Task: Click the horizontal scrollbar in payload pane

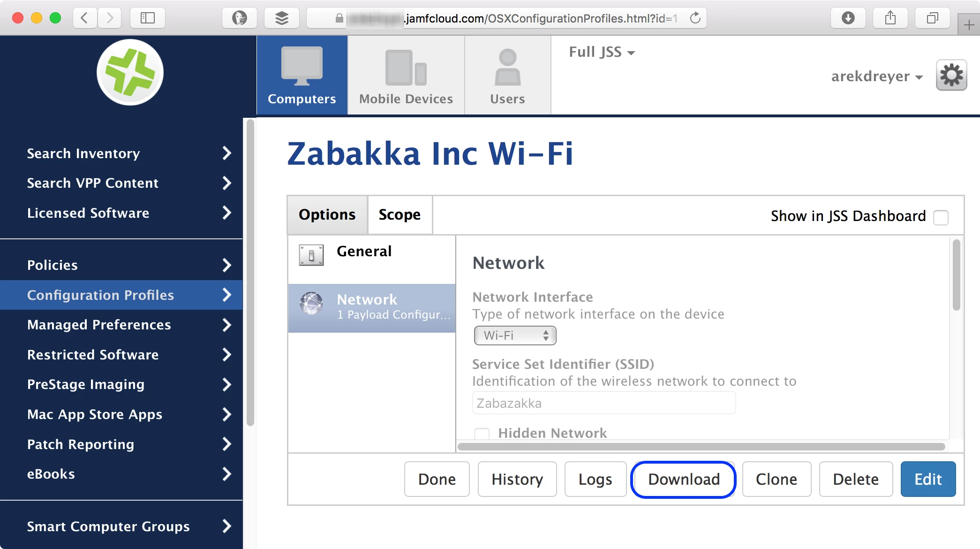Action: [701, 446]
